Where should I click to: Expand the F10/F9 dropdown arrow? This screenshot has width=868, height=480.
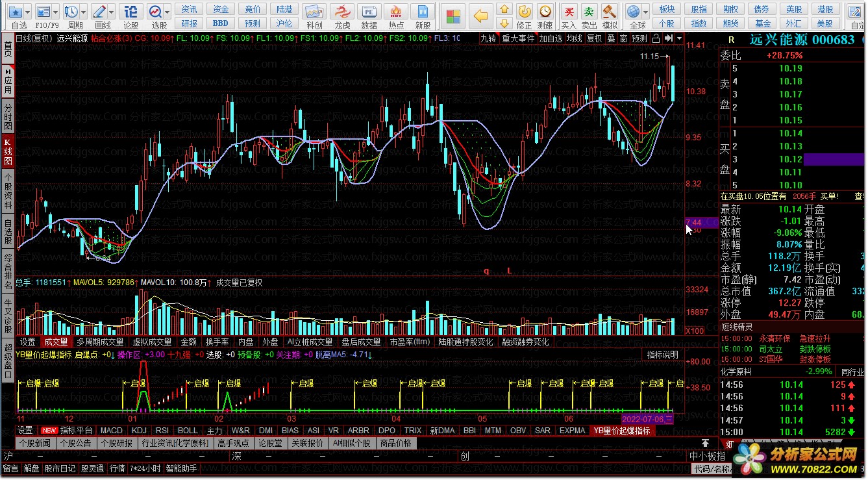coord(56,12)
